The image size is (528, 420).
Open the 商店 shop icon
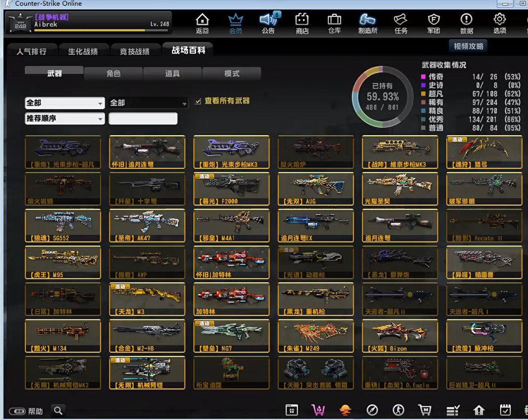point(302,23)
